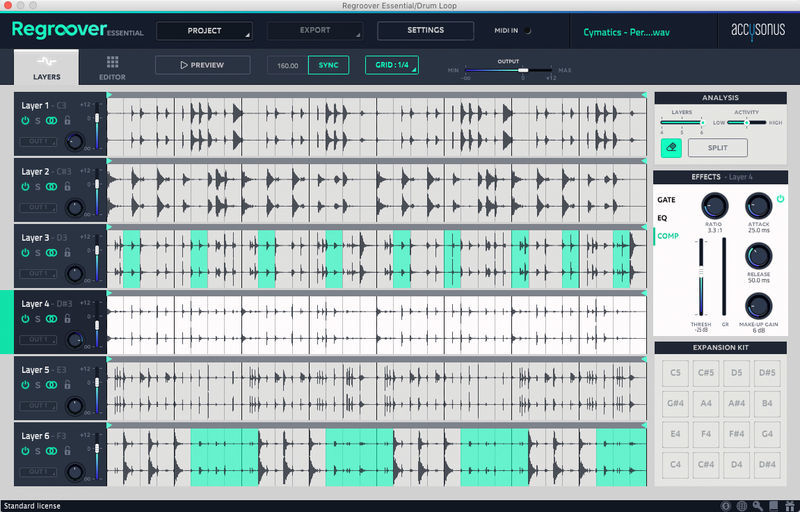Screen dimensions: 800x512
Task: Select the eraser tool in Analysis
Action: tap(671, 148)
